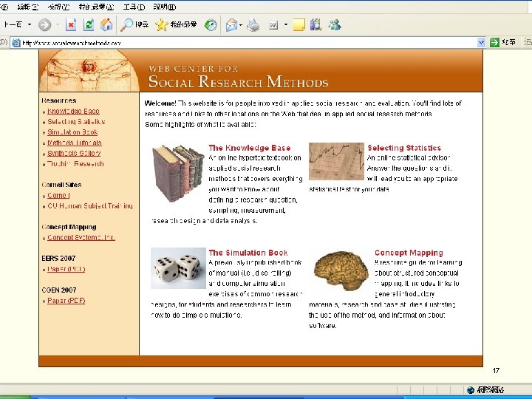Click the Print icon
The width and height of the screenshot is (532, 399).
click(x=253, y=25)
